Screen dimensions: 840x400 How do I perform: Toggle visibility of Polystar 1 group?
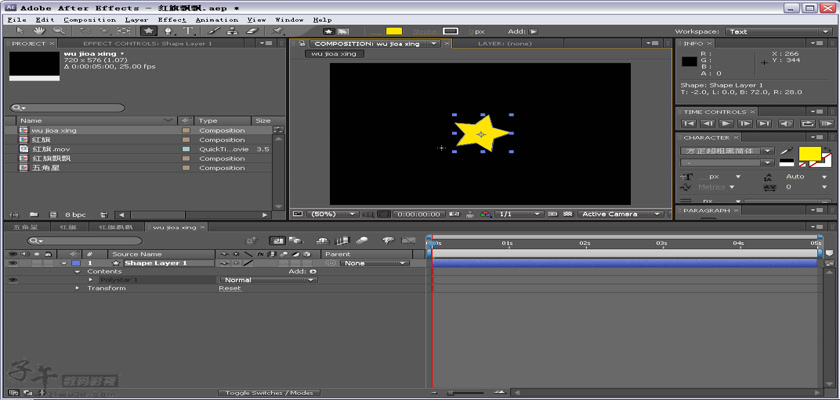(x=12, y=280)
